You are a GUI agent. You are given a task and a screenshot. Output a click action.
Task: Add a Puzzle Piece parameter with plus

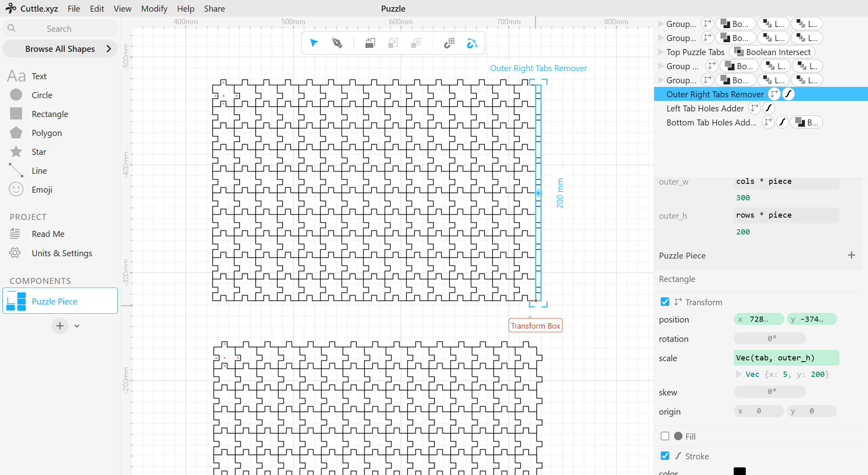[x=851, y=255]
